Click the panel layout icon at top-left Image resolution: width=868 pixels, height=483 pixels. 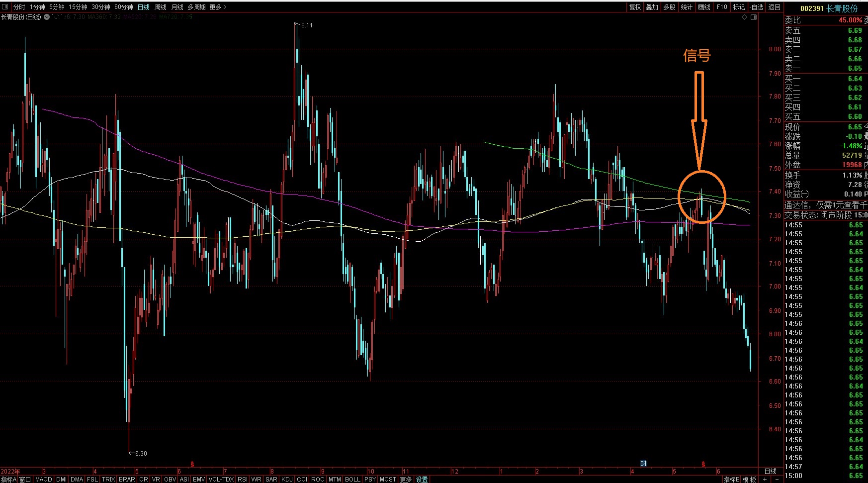[x=5, y=7]
